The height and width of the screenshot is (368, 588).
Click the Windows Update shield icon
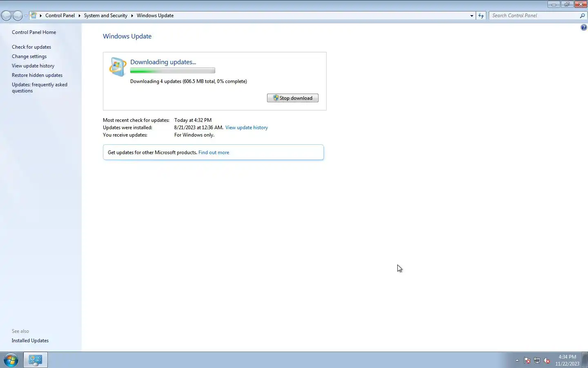pyautogui.click(x=118, y=67)
